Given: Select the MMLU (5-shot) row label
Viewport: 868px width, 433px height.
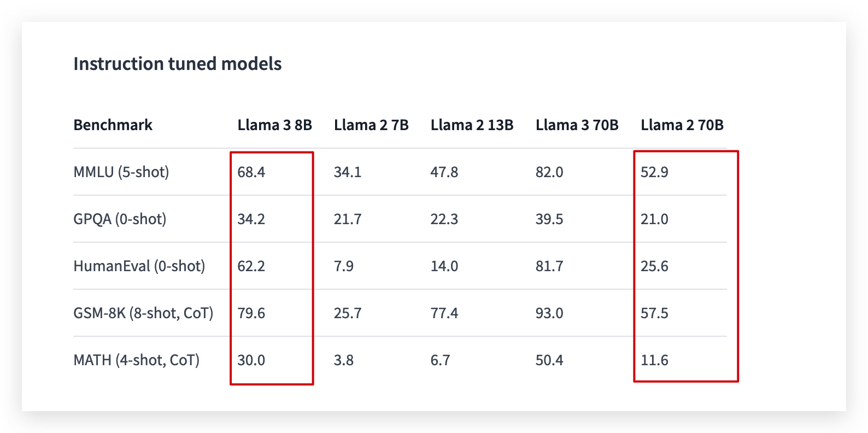Looking at the screenshot, I should click(x=121, y=172).
